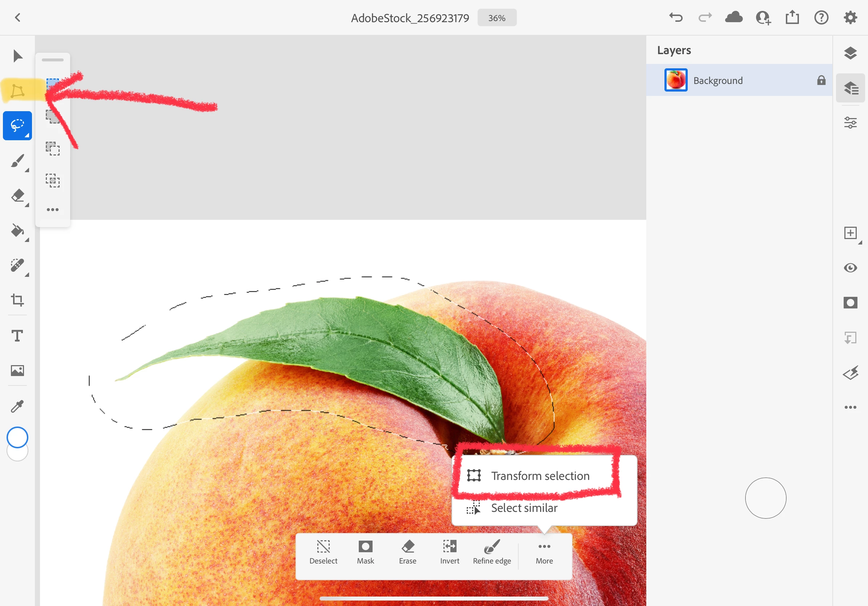Select the Move tool arrow

(x=17, y=56)
